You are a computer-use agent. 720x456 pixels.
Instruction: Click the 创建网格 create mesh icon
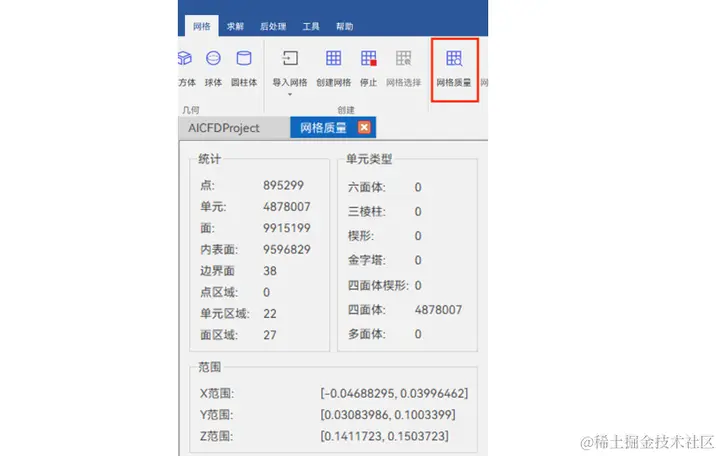point(333,58)
